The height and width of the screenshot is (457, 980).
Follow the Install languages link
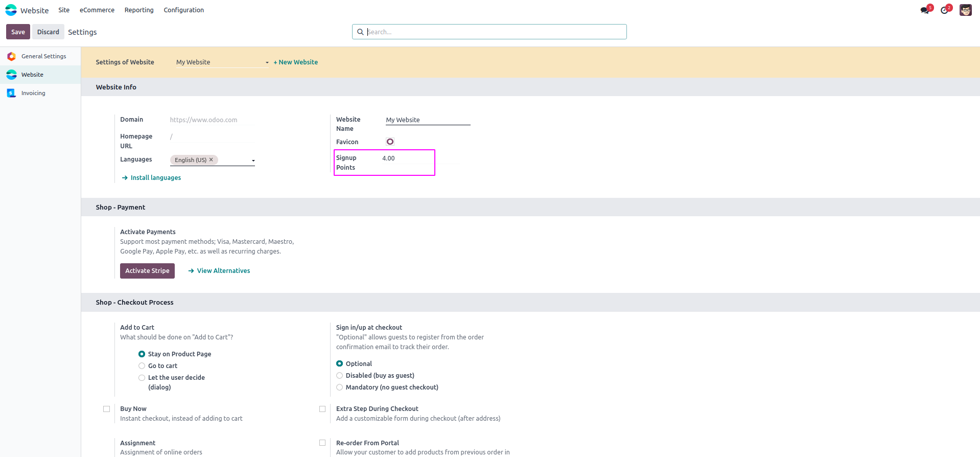click(x=155, y=178)
